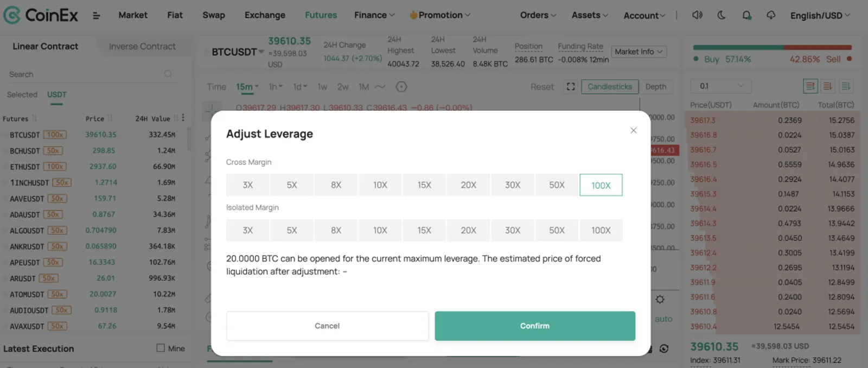Expand the Promotion menu
This screenshot has height=368, width=868.
[x=440, y=15]
